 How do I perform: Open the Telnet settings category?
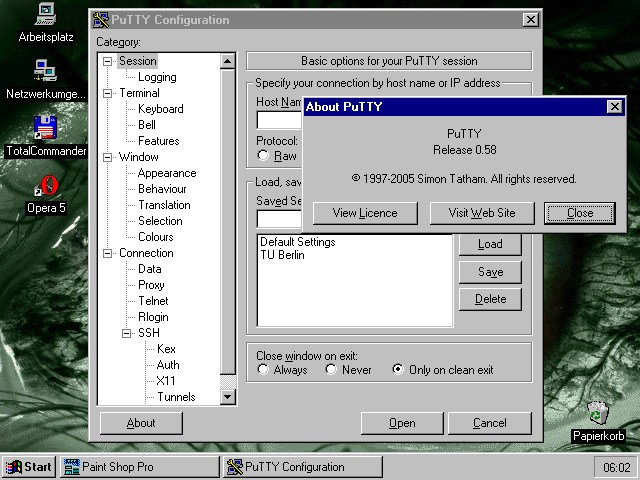[x=153, y=301]
